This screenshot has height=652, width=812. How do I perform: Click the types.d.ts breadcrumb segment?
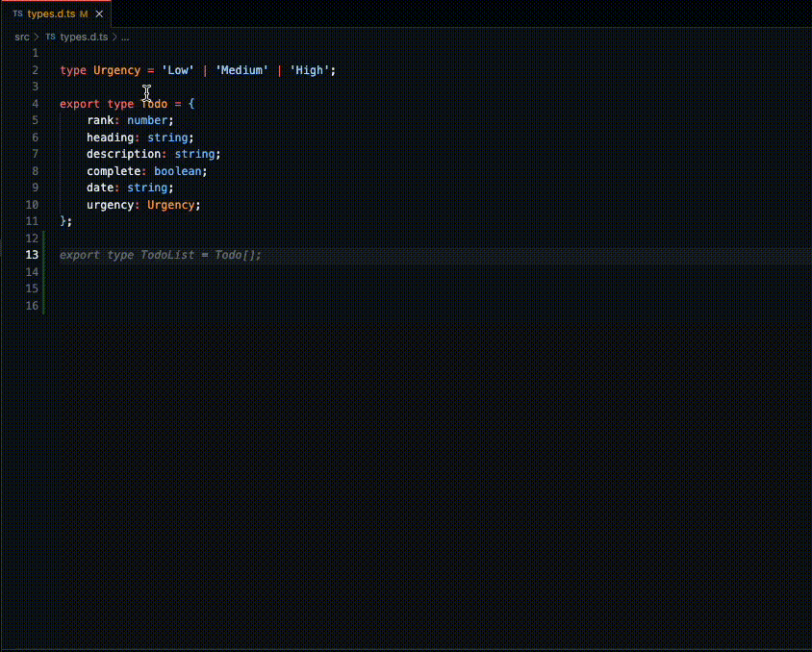click(x=84, y=38)
